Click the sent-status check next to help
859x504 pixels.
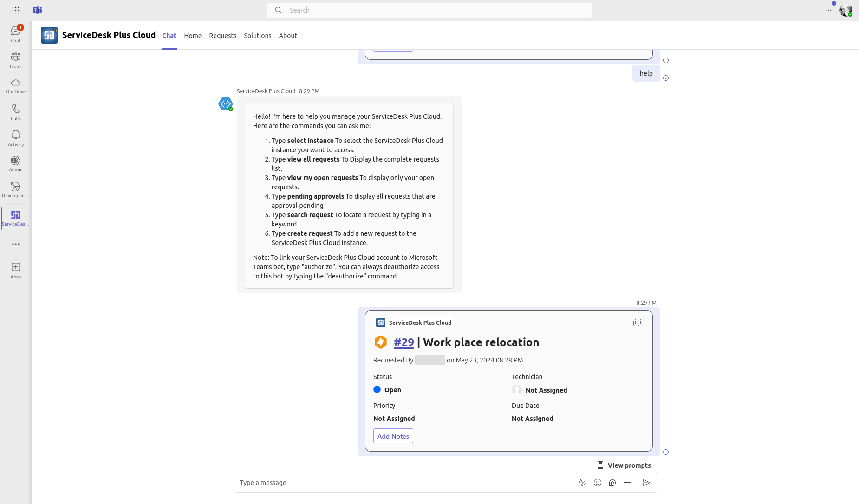666,78
